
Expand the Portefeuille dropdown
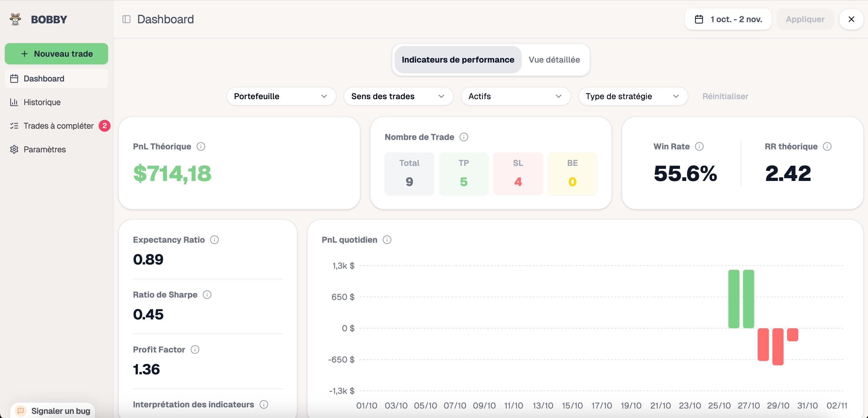[281, 96]
